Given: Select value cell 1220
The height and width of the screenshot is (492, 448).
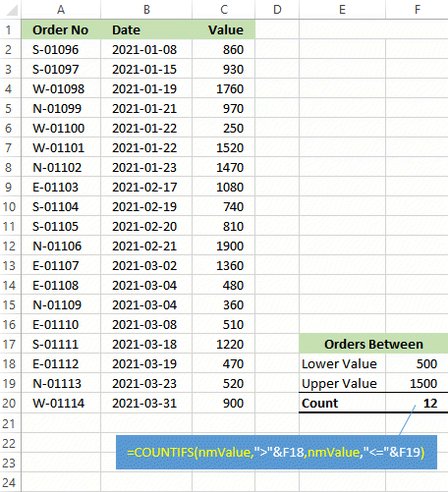Looking at the screenshot, I should (224, 344).
